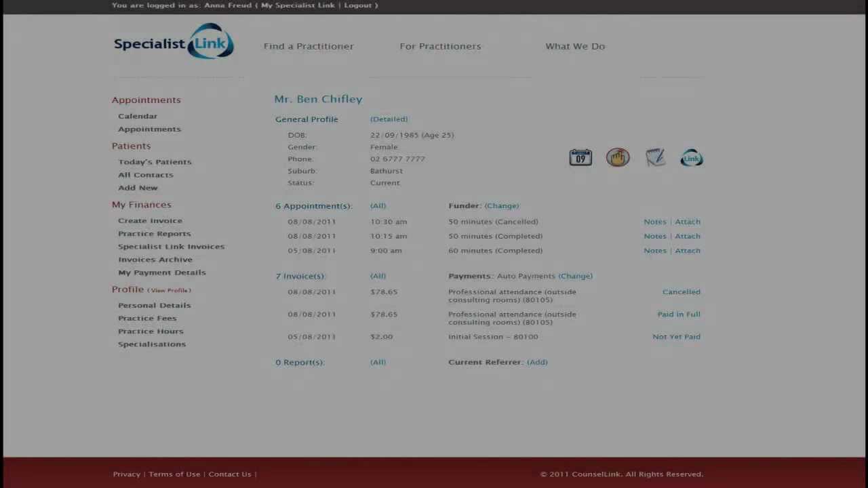Open Calendar in sidebar
This screenshot has height=488, width=868.
pyautogui.click(x=138, y=116)
